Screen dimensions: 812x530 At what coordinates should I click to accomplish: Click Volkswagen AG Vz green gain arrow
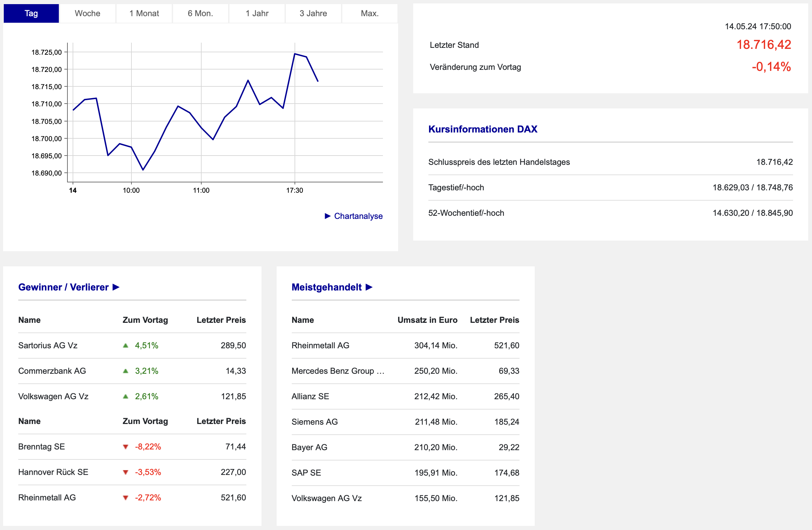126,396
